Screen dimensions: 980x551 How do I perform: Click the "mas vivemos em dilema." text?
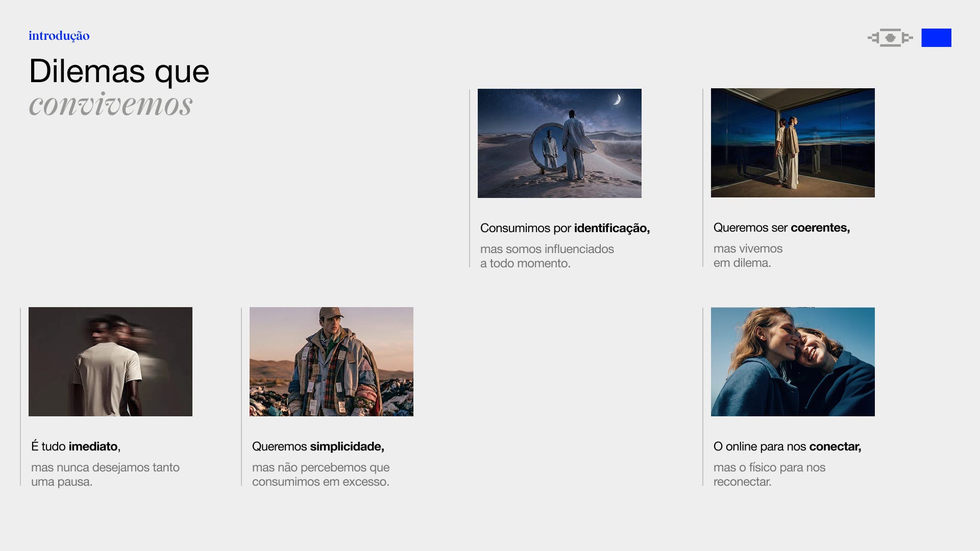(x=747, y=256)
